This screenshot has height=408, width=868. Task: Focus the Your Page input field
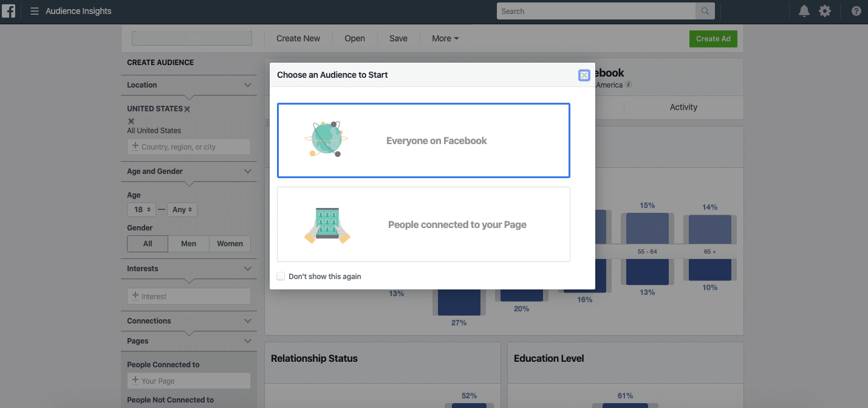coord(189,381)
